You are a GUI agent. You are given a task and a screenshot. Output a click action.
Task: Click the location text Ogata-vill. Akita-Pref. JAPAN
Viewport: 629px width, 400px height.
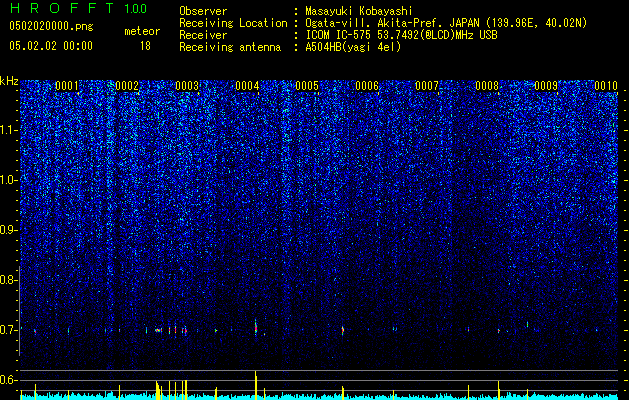[392, 23]
